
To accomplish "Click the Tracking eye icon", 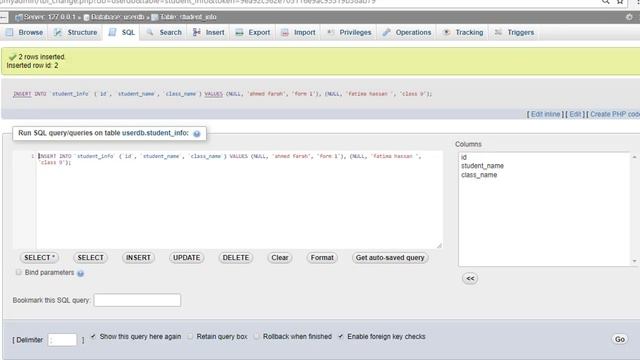I will point(447,32).
